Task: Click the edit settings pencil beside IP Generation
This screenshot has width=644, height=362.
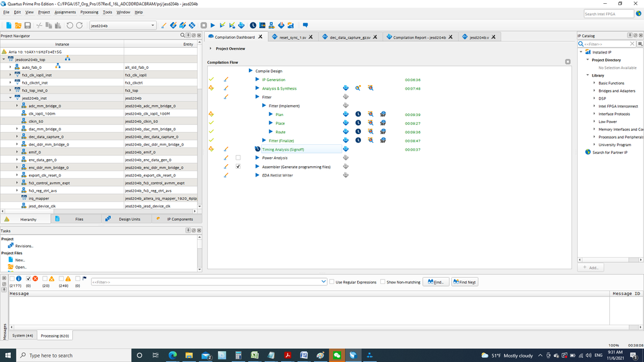Action: (x=226, y=80)
